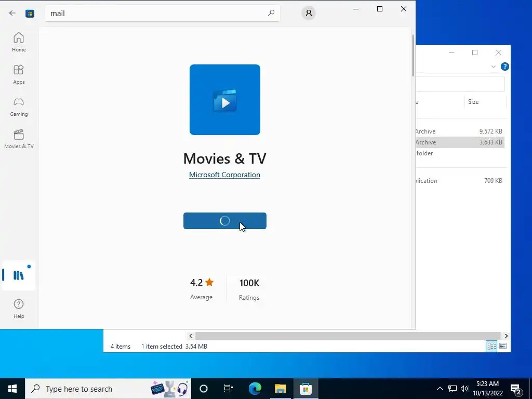Open Gaming section in the sidebar
Image resolution: width=532 pixels, height=399 pixels.
(19, 107)
